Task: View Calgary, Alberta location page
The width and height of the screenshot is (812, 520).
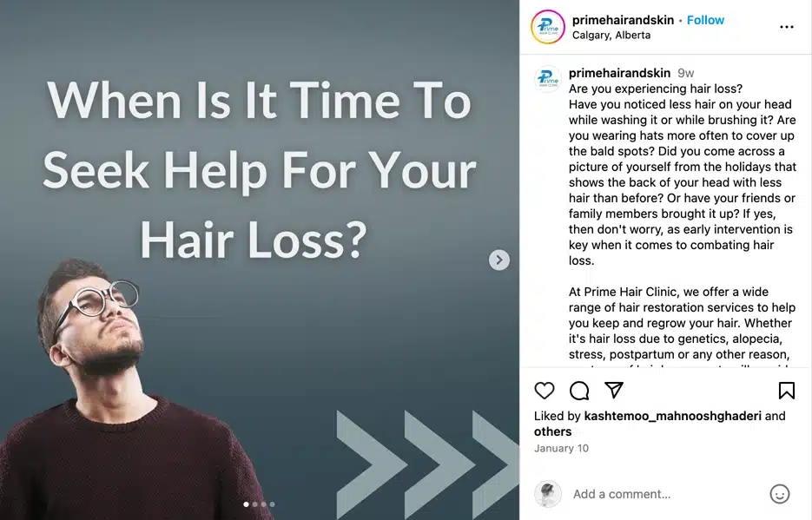Action: tap(611, 36)
